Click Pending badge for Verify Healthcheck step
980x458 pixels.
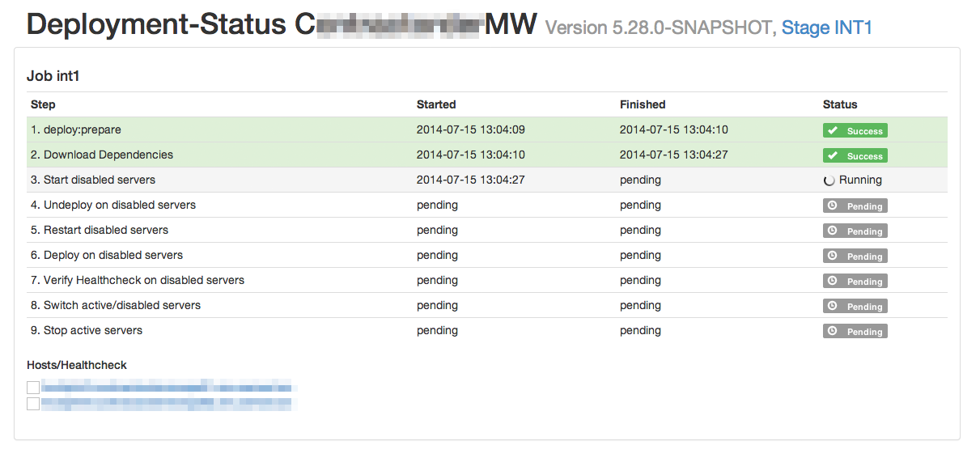point(855,282)
